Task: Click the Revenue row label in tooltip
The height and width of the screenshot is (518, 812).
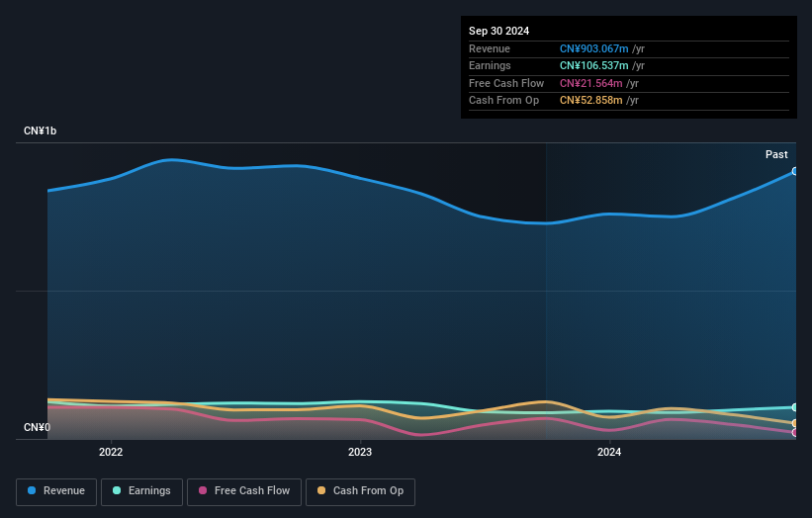Action: [x=490, y=48]
